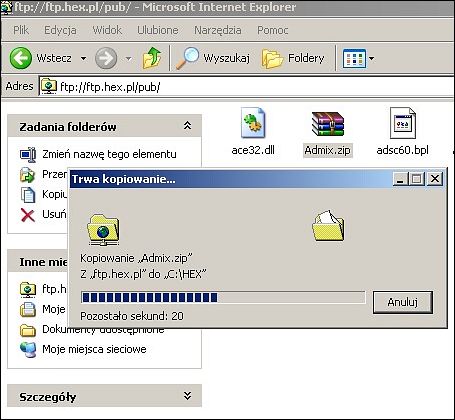Click the grey forward arrow button
This screenshot has width=455, height=420.
coord(106,58)
